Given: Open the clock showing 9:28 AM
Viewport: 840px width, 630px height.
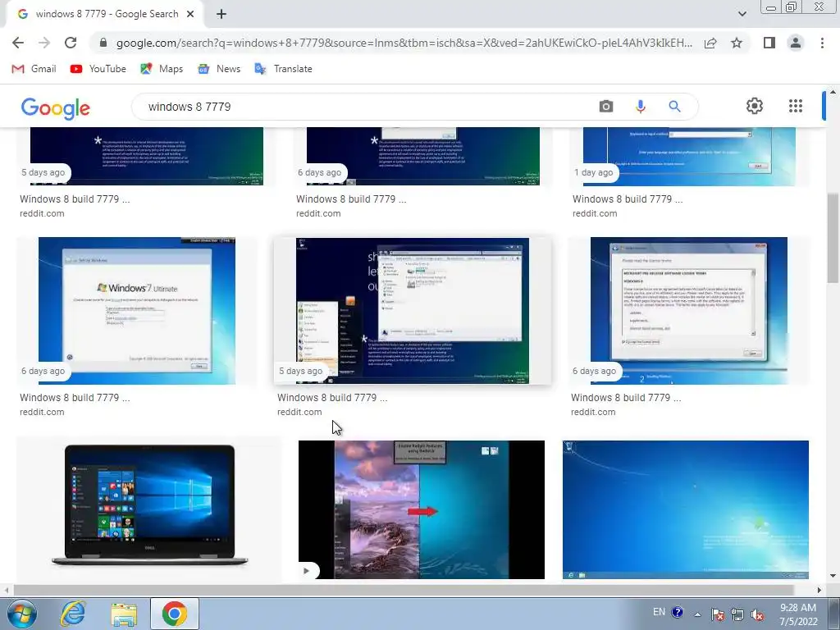Looking at the screenshot, I should point(798,614).
